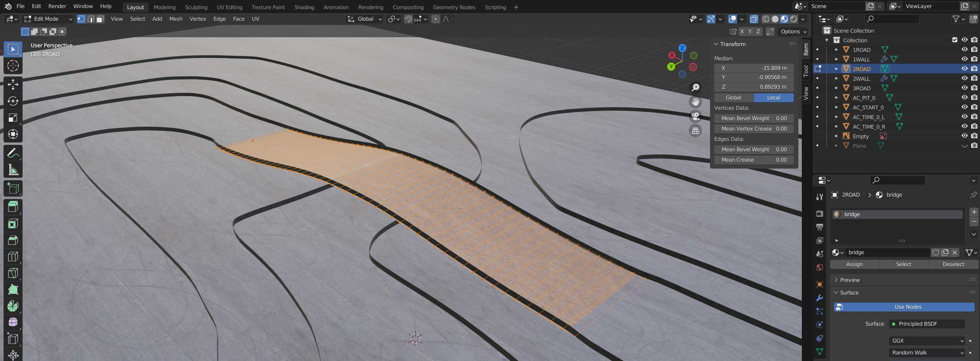Add a new material slot
This screenshot has width=980, height=361.
974,212
